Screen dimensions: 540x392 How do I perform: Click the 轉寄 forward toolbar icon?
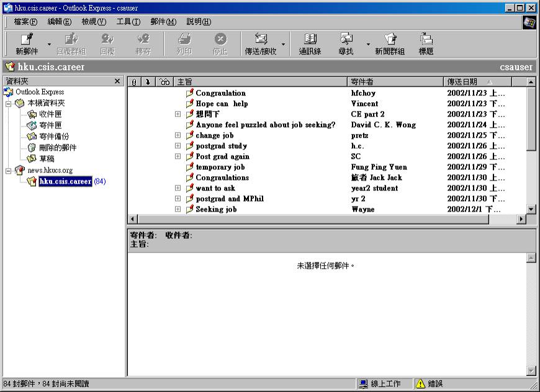pyautogui.click(x=143, y=39)
